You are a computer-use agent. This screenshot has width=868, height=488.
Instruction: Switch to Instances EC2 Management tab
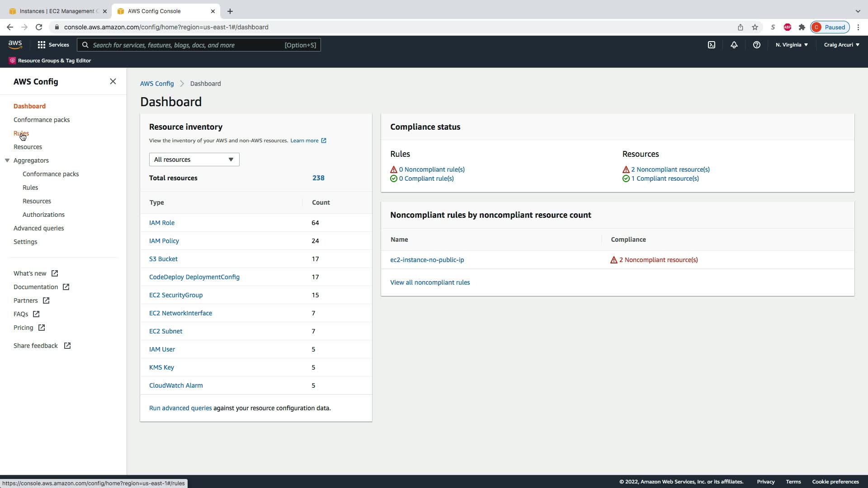[57, 11]
